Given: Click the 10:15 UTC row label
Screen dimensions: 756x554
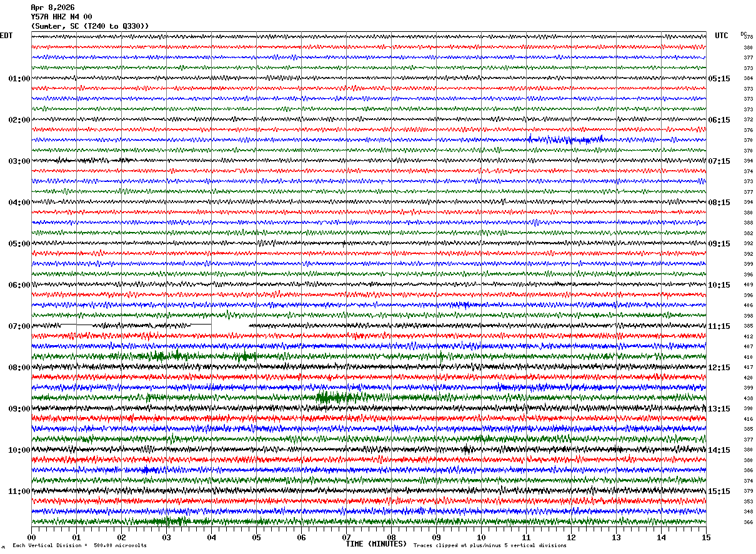Looking at the screenshot, I should [x=719, y=285].
